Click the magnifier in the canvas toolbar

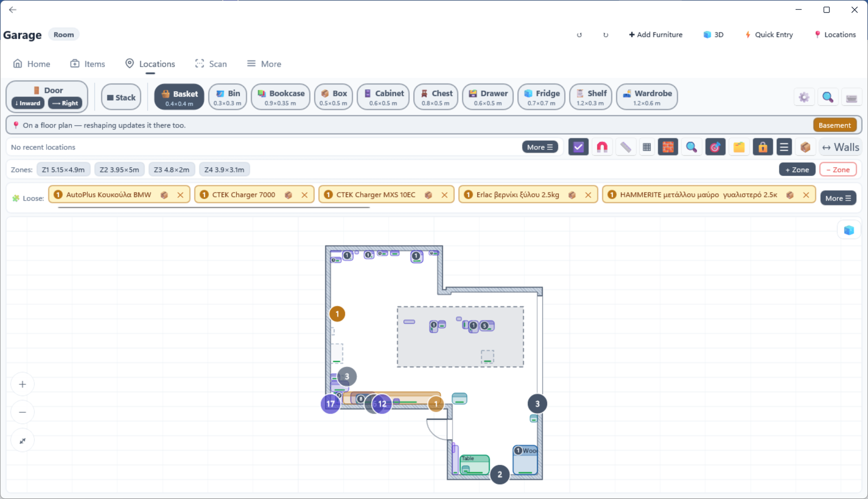[692, 147]
